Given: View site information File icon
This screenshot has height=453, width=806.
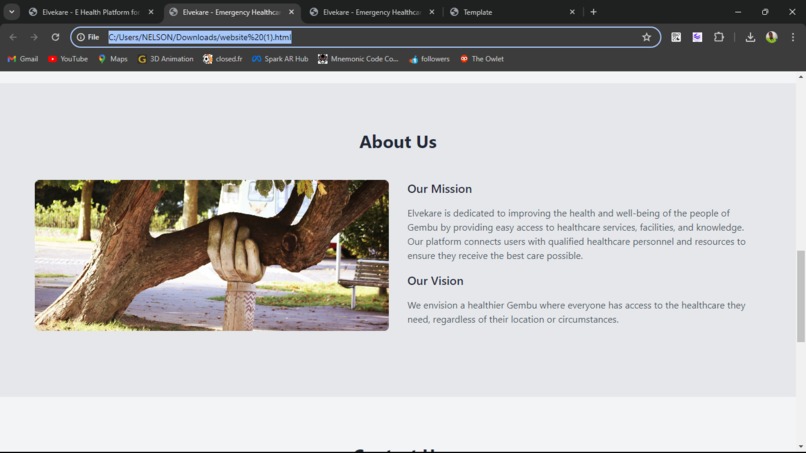Looking at the screenshot, I should coord(88,37).
